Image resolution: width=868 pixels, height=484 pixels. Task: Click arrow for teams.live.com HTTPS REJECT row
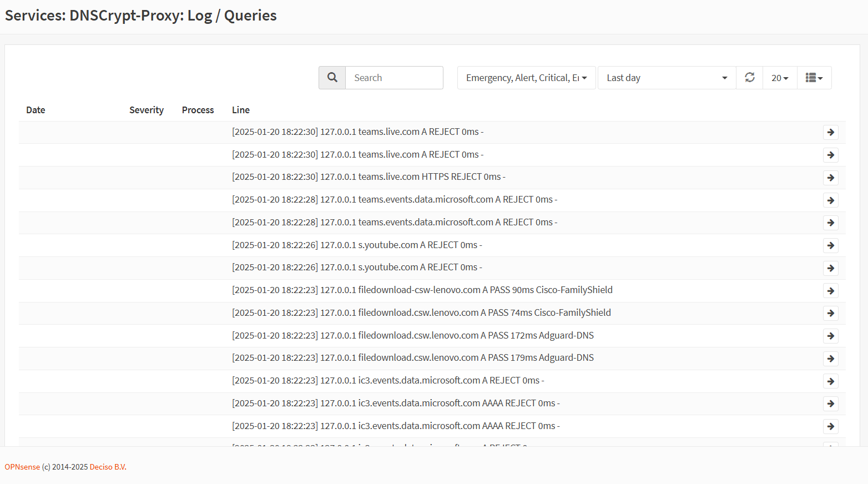click(830, 178)
